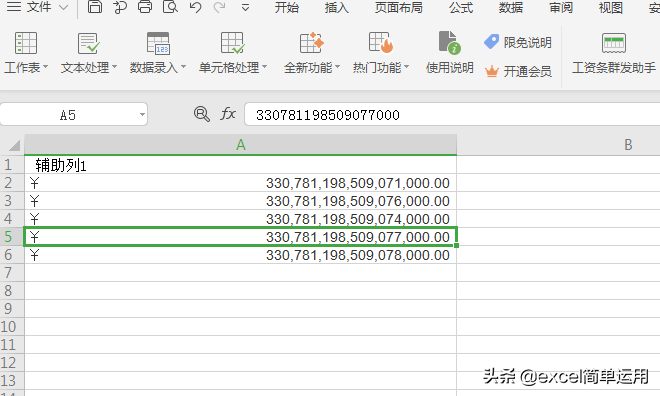The image size is (660, 396).
Task: Open the 工资条群发助手 tool
Action: (x=614, y=53)
